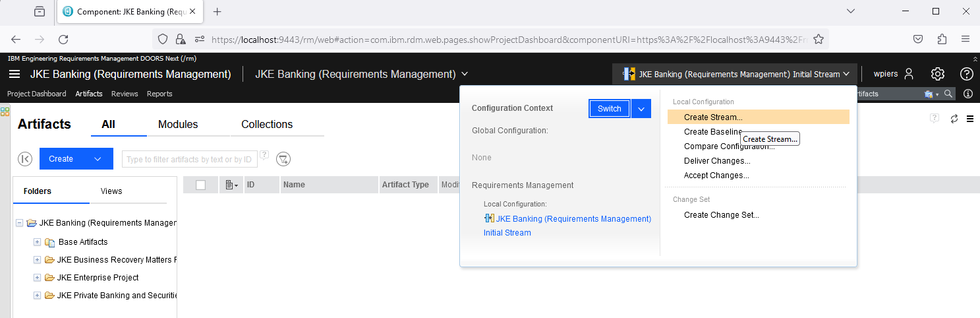Open the help question mark menu
Viewport: 980px width, 318px height.
tap(966, 74)
